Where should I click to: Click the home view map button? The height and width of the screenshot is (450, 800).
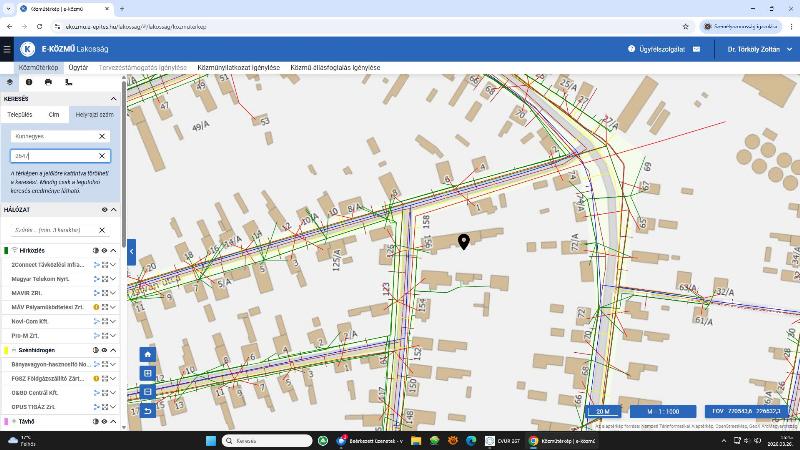click(148, 354)
